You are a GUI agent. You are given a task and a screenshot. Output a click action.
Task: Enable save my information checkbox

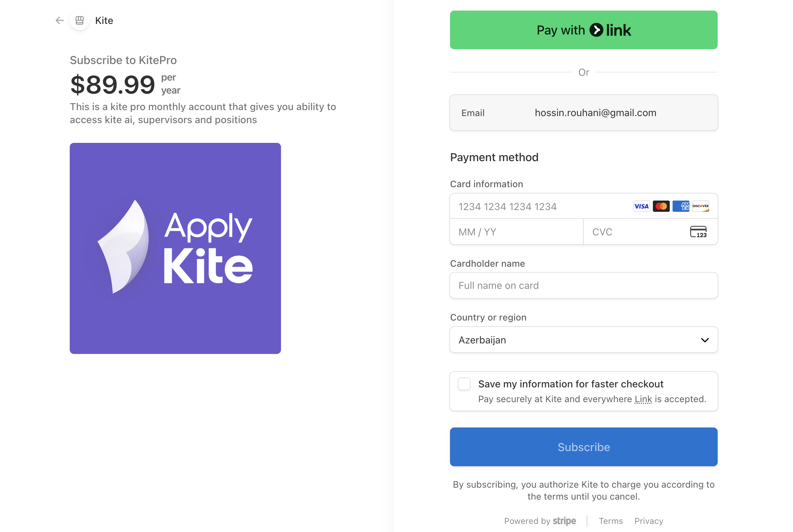tap(464, 384)
